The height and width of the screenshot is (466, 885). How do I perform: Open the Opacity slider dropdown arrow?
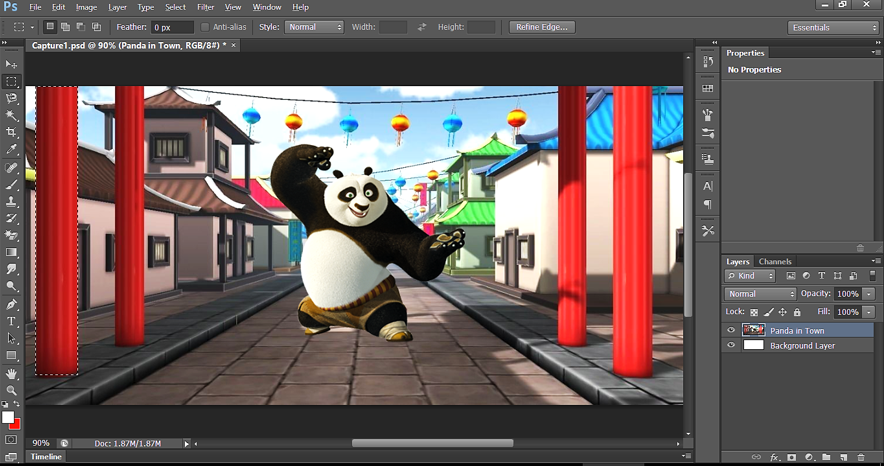point(869,294)
